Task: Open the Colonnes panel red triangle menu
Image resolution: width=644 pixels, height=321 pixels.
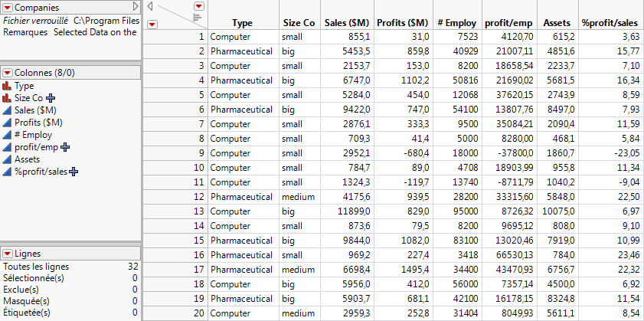Action: tap(8, 73)
